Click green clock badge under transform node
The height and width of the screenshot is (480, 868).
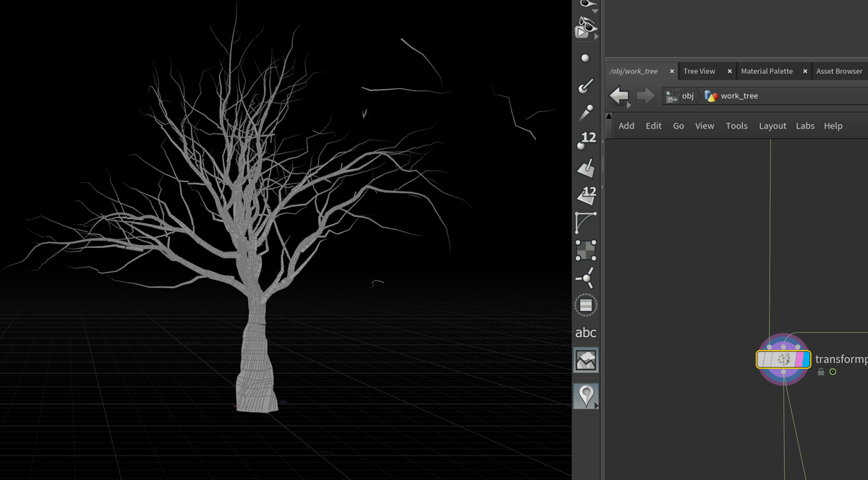point(833,372)
